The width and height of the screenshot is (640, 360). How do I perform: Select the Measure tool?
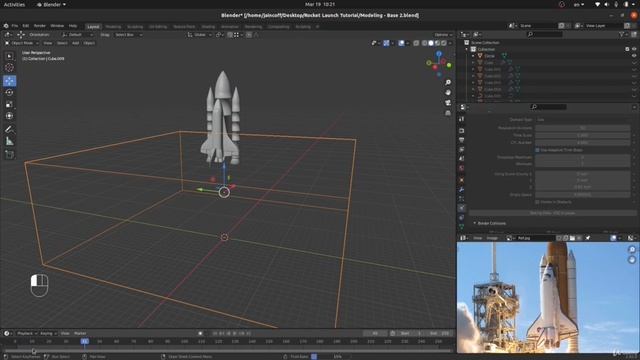point(9,141)
